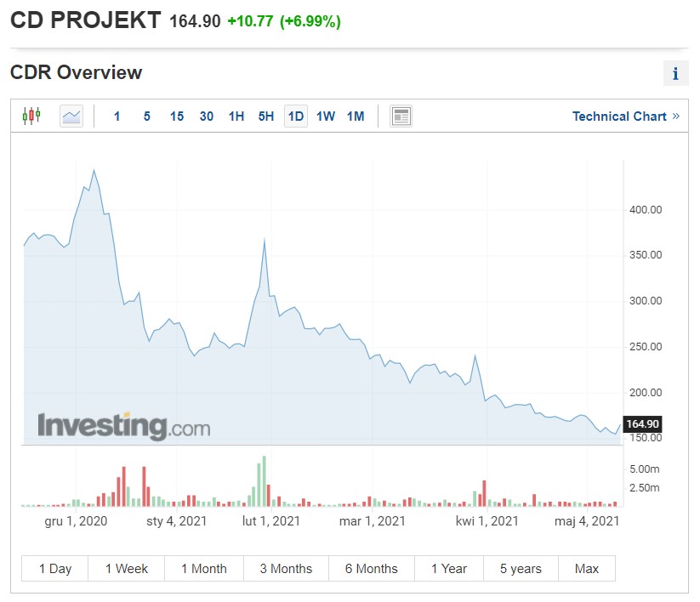700x602 pixels.
Task: Click the maj 4, 2021 date label
Action: [x=587, y=521]
